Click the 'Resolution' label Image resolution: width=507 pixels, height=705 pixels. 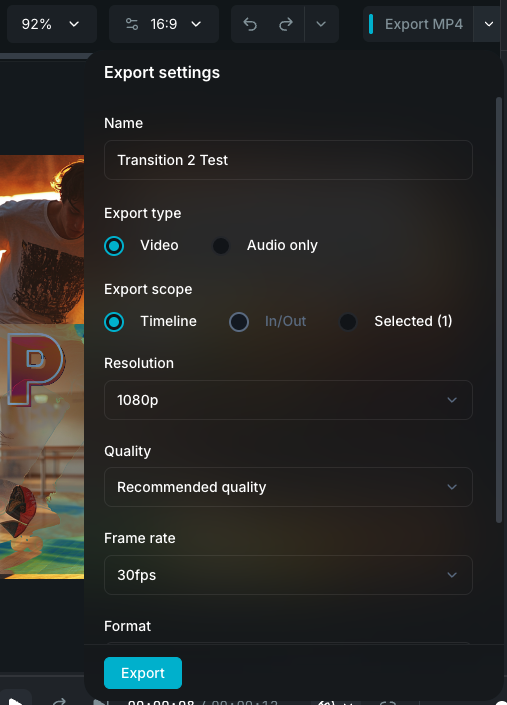click(139, 363)
